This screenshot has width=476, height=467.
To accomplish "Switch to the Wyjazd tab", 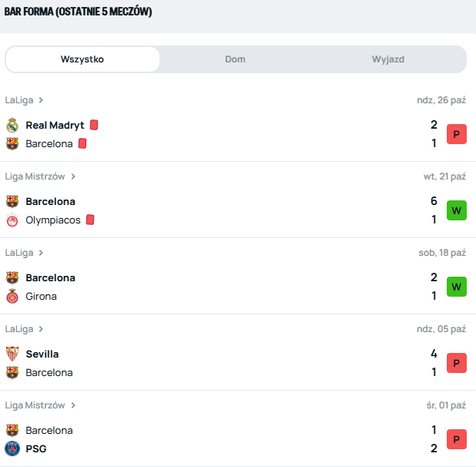I will point(388,59).
